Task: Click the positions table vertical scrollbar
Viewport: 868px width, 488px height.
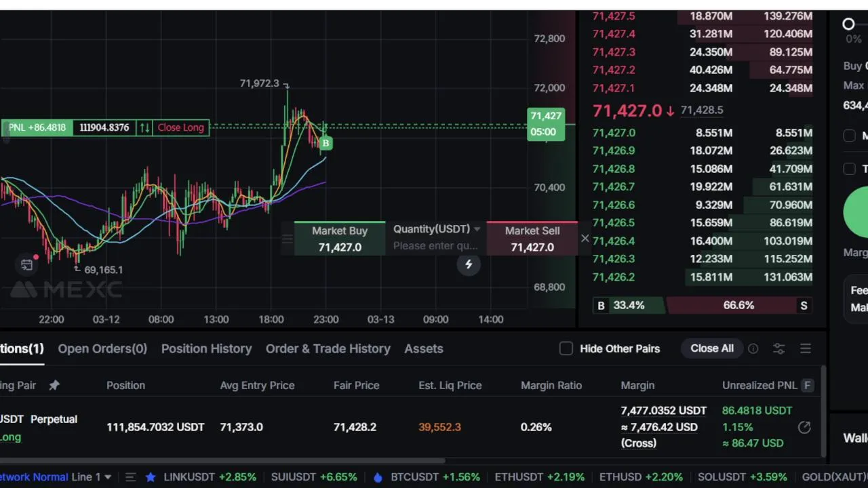Action: (824, 410)
